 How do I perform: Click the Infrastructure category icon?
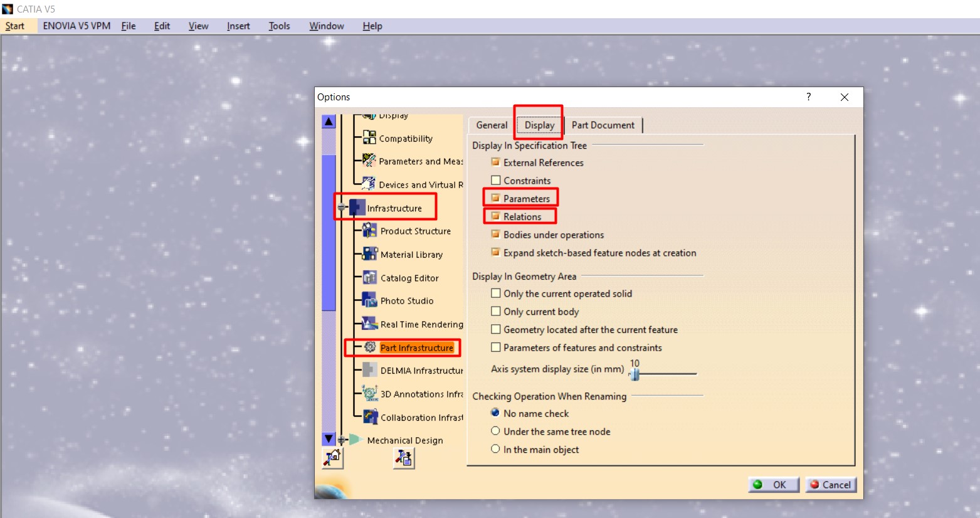point(357,208)
